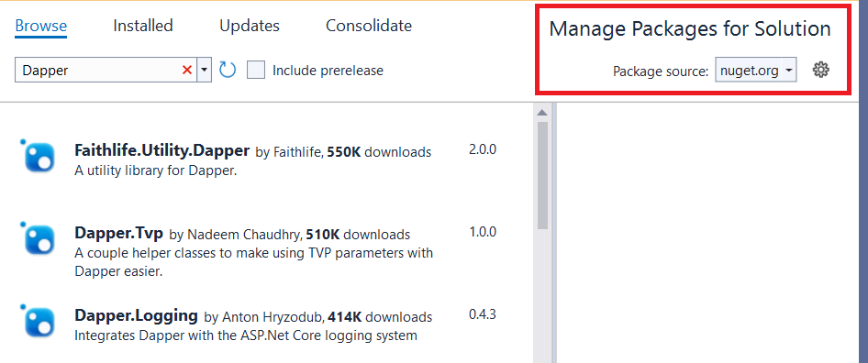This screenshot has width=868, height=363.
Task: Switch to the Updates tab
Action: coord(250,26)
